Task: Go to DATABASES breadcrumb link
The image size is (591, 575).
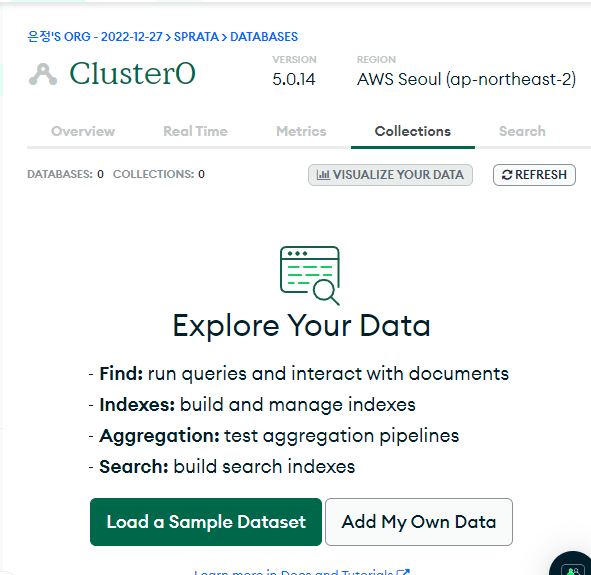Action: [264, 37]
